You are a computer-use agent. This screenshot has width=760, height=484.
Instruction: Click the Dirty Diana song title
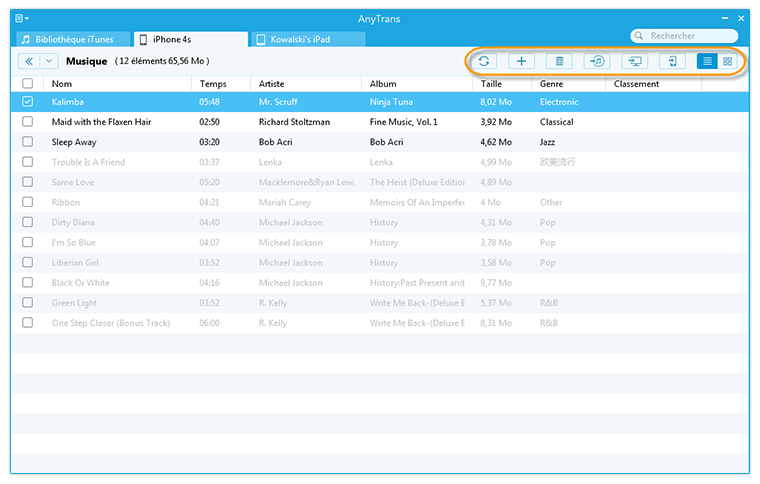tap(73, 223)
